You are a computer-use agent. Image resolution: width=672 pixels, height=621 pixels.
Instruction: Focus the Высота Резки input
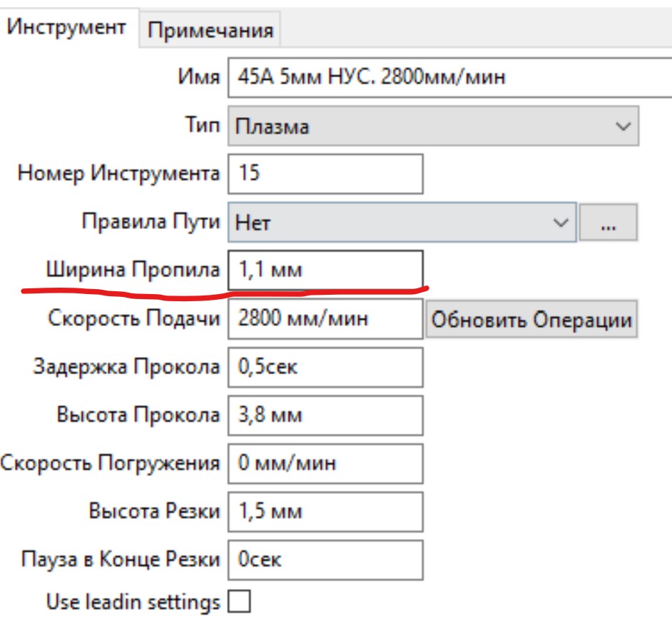[x=325, y=512]
